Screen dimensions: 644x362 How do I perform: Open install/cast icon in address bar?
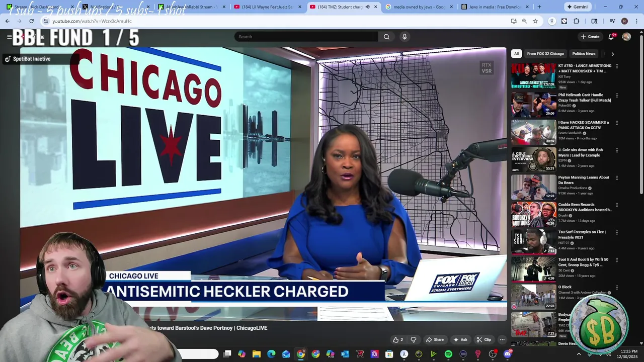pyautogui.click(x=513, y=21)
